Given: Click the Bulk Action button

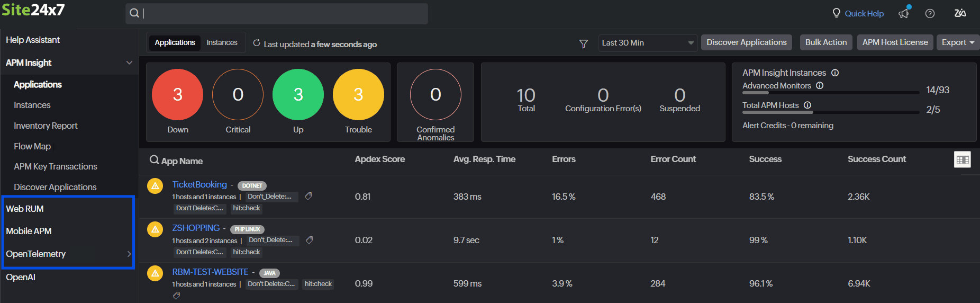Looking at the screenshot, I should (825, 42).
